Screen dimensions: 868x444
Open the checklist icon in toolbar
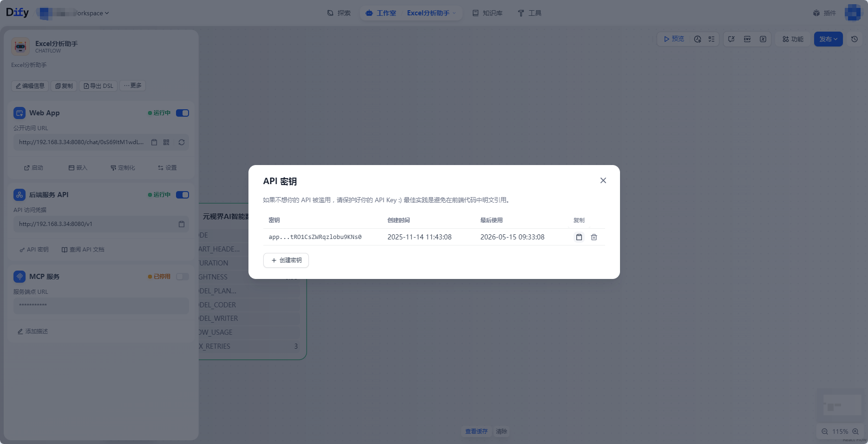pos(711,39)
